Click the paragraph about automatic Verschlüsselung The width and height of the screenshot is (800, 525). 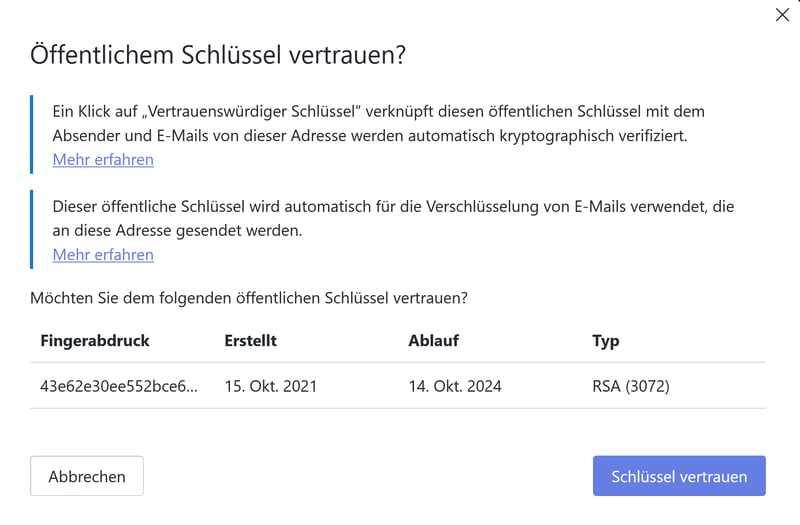[393, 217]
